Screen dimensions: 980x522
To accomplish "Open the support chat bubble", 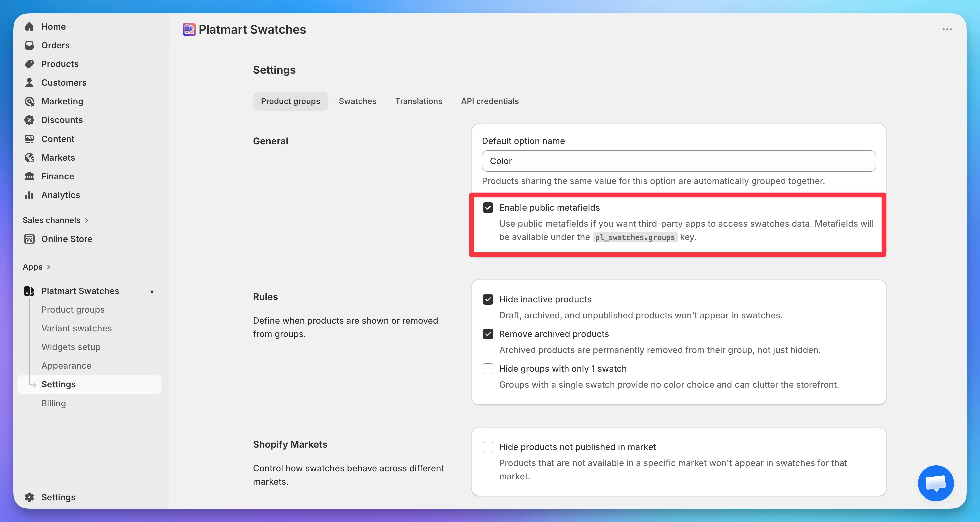I will coord(936,483).
